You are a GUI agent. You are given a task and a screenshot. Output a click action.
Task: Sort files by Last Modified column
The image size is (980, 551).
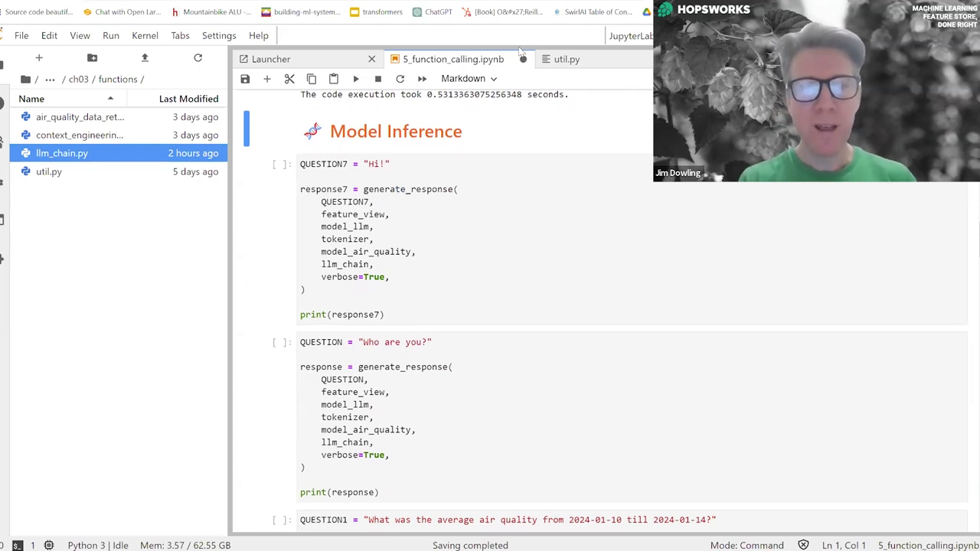pyautogui.click(x=188, y=99)
